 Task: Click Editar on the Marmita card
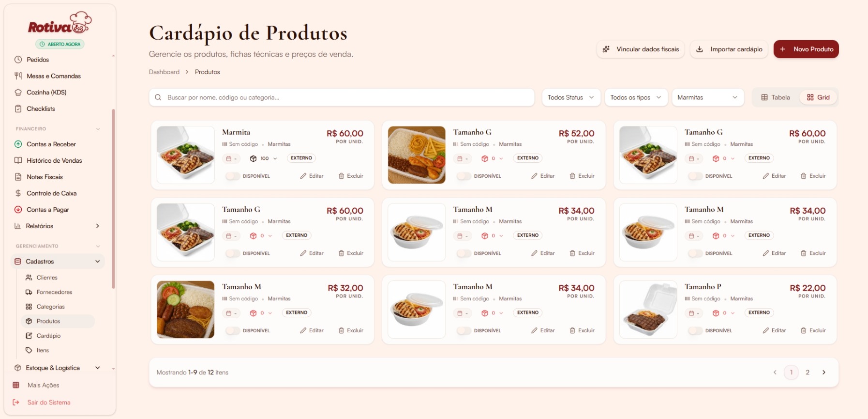312,176
